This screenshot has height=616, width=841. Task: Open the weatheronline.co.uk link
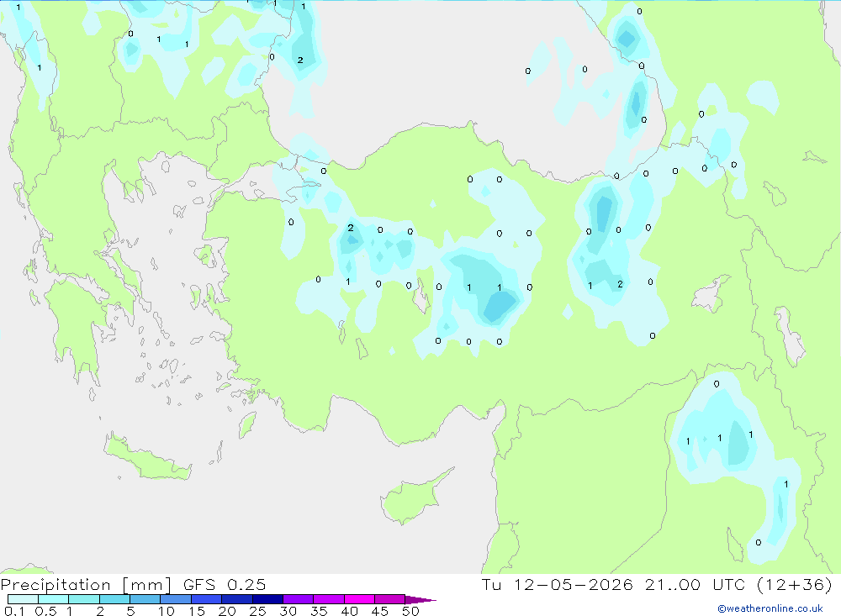770,608
